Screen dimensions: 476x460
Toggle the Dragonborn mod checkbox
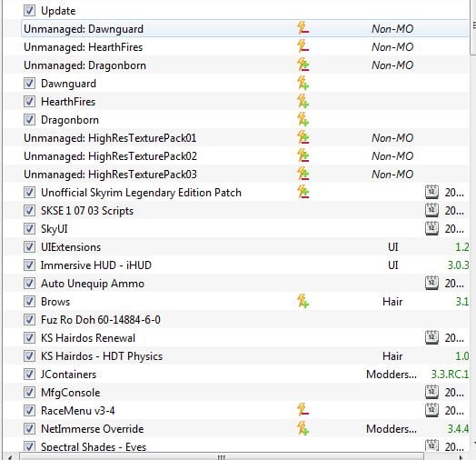[29, 120]
